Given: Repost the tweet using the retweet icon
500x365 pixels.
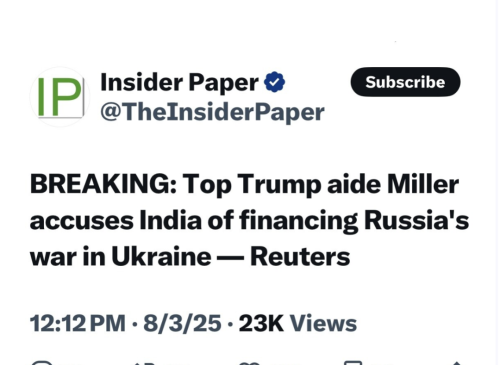Looking at the screenshot, I should (x=146, y=363).
